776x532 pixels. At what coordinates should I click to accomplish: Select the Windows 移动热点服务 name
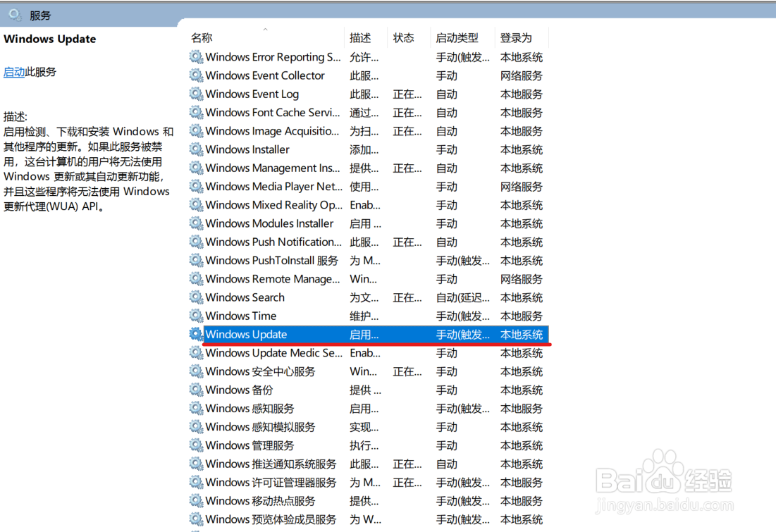[x=260, y=500]
